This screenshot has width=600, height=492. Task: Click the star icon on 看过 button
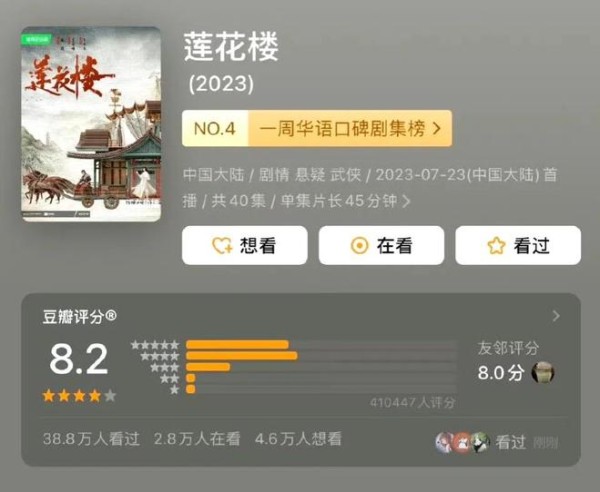[496, 246]
